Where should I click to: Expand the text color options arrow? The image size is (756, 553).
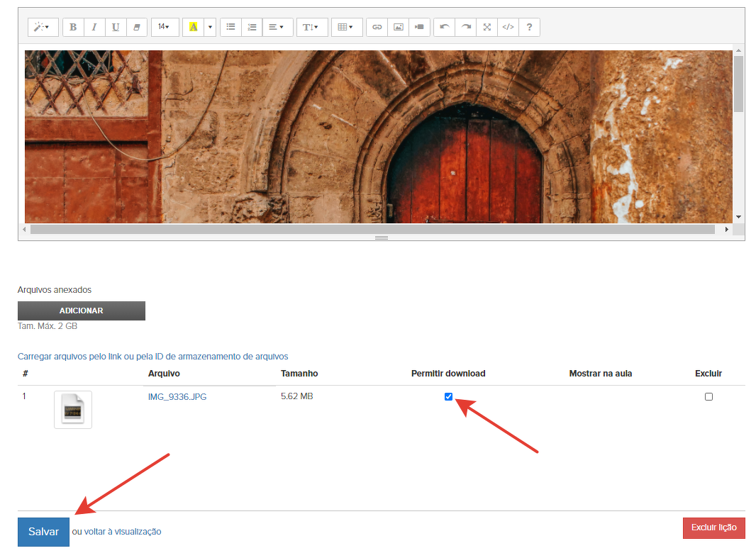click(x=210, y=27)
